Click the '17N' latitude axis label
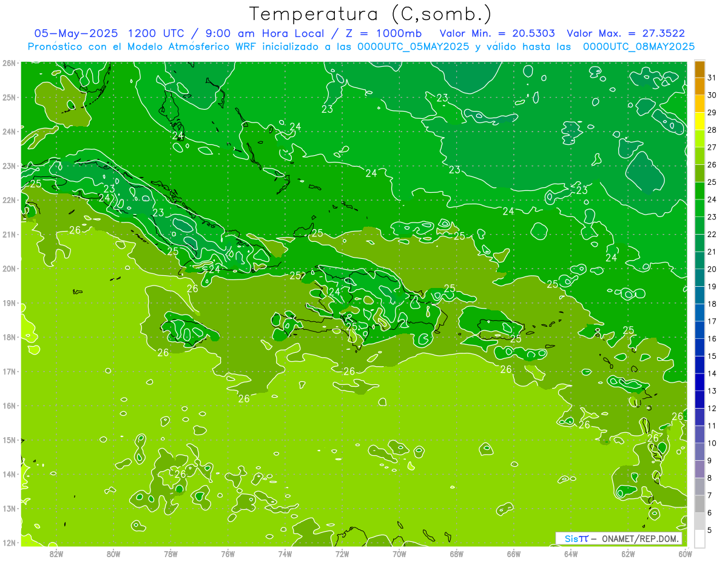 (8, 371)
